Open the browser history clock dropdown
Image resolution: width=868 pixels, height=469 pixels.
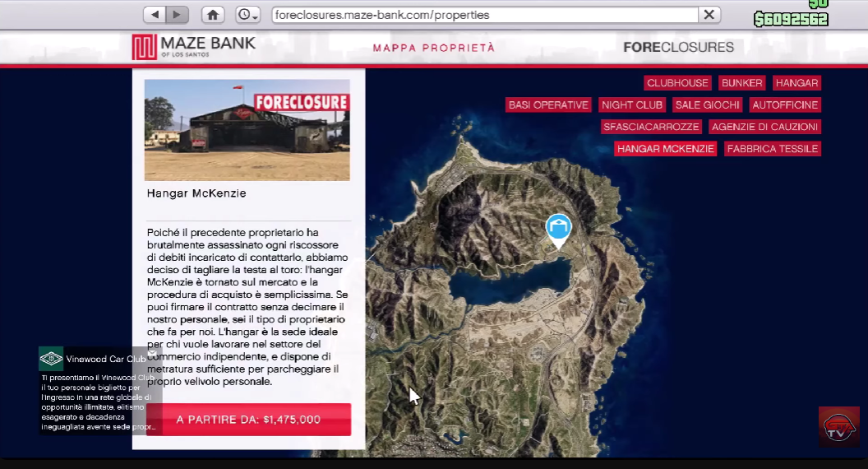(247, 15)
